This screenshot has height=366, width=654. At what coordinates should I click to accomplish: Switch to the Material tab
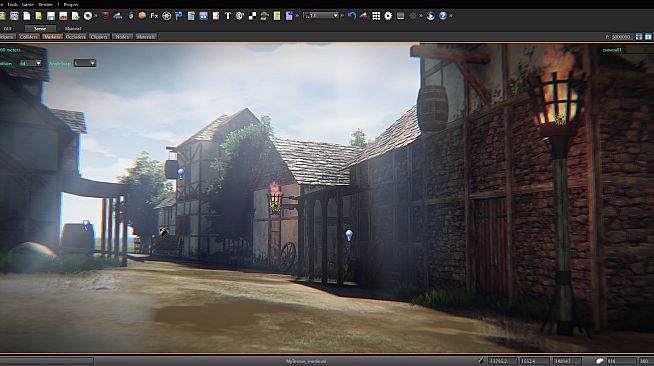pos(73,28)
